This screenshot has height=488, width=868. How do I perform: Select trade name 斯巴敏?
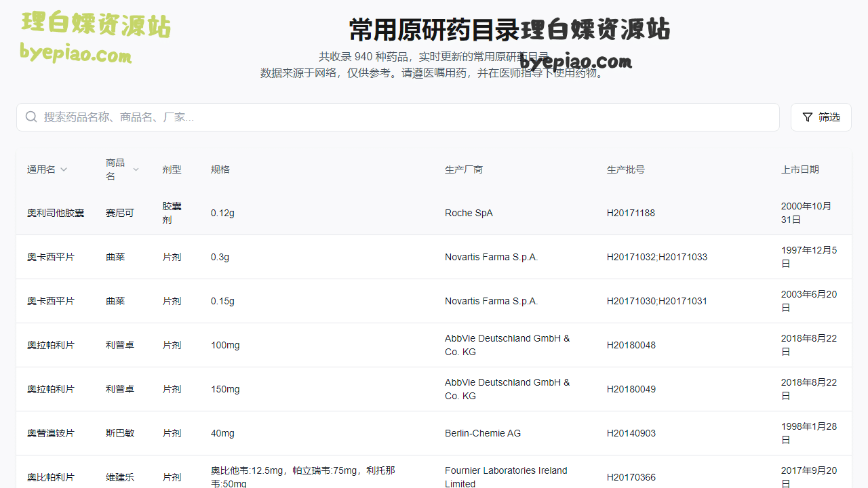[x=120, y=433]
